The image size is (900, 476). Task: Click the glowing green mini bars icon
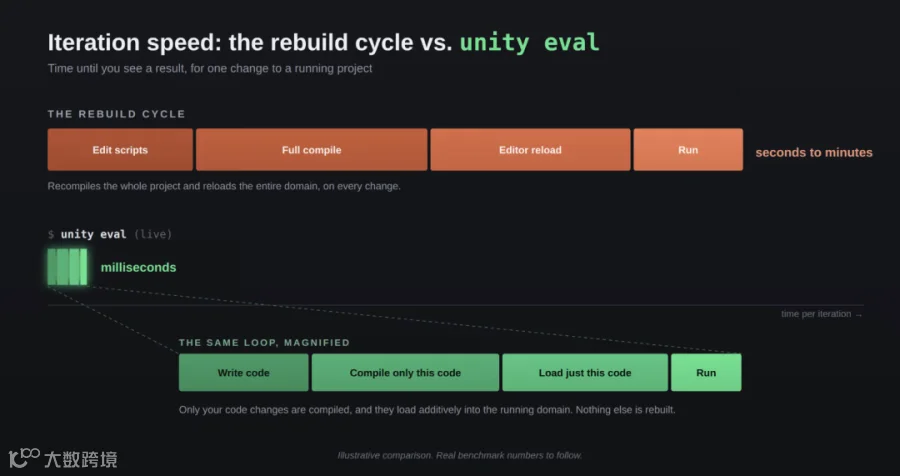[68, 267]
